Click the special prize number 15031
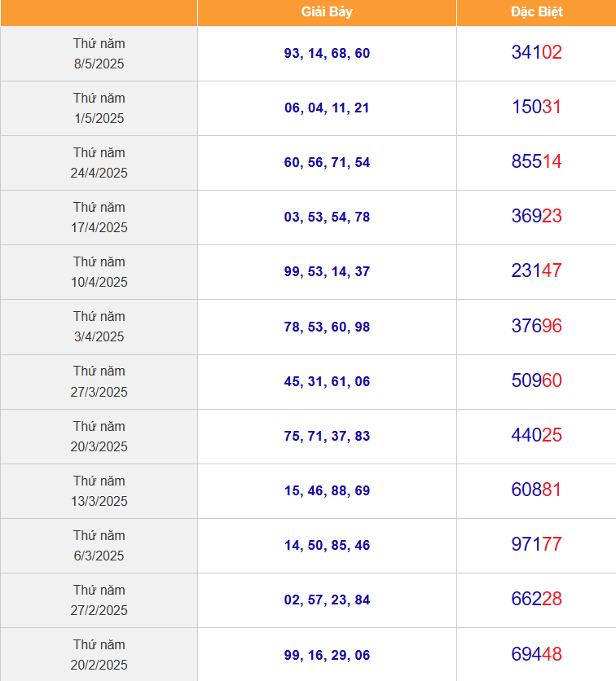 (x=536, y=107)
